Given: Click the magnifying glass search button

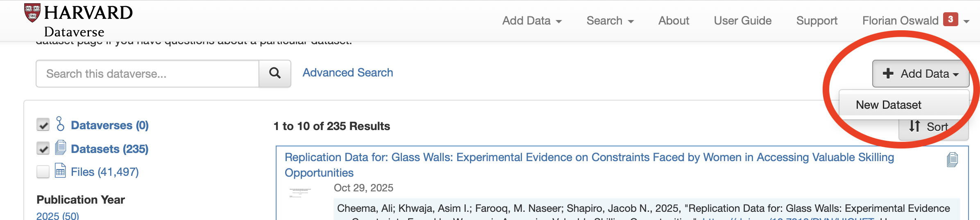Looking at the screenshot, I should 275,74.
